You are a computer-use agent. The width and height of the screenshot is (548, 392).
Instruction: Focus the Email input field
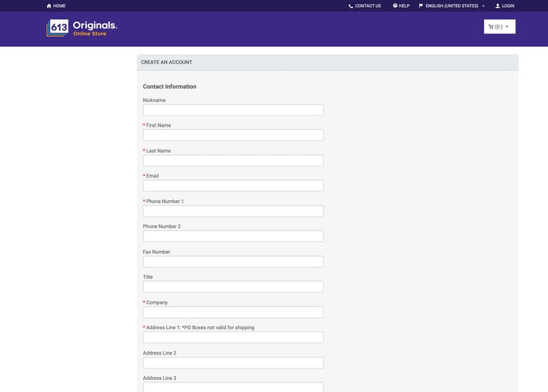(x=233, y=186)
